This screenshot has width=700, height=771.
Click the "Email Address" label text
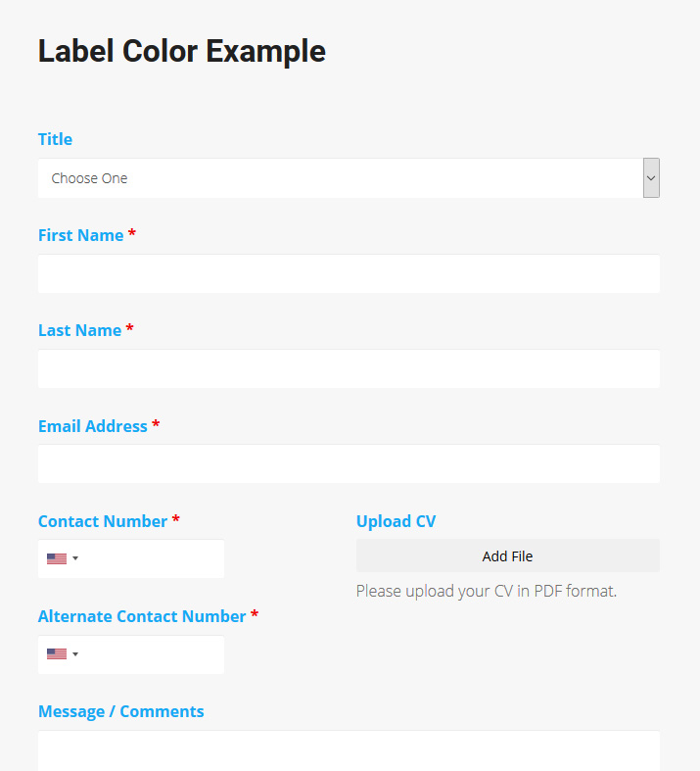(x=92, y=426)
